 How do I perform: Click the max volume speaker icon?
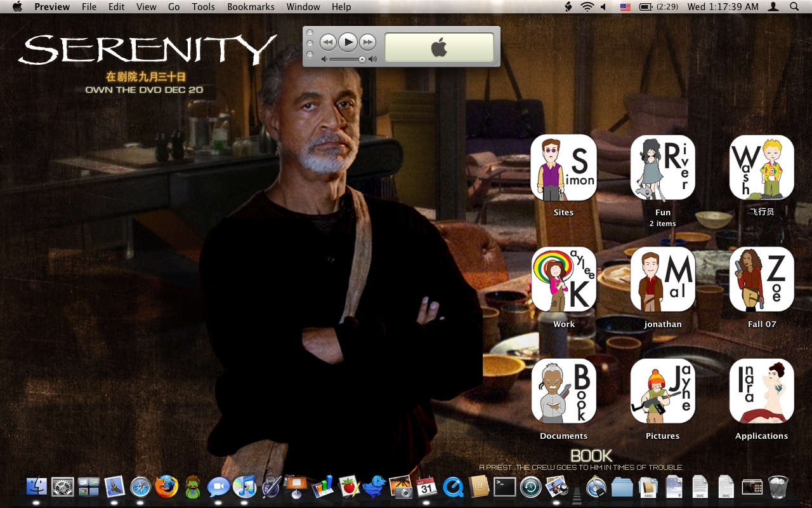(x=372, y=59)
